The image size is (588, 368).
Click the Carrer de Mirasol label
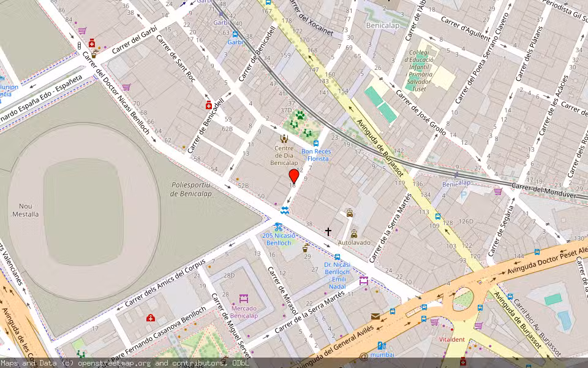tap(283, 290)
